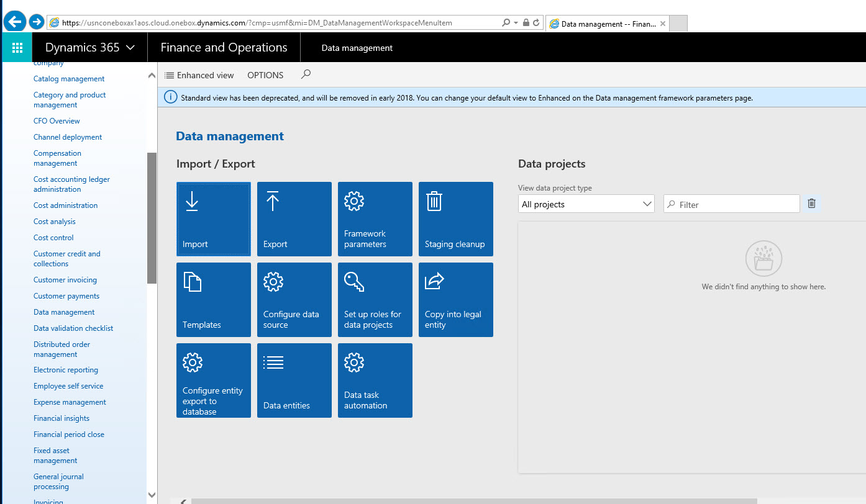
Task: Click the app launcher waffle icon
Action: (17, 47)
